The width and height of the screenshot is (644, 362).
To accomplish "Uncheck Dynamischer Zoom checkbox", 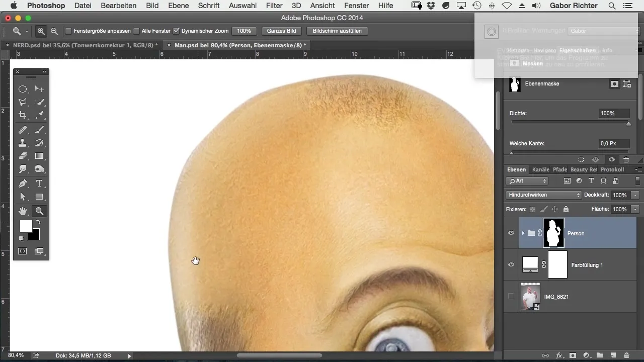I will coord(176,31).
